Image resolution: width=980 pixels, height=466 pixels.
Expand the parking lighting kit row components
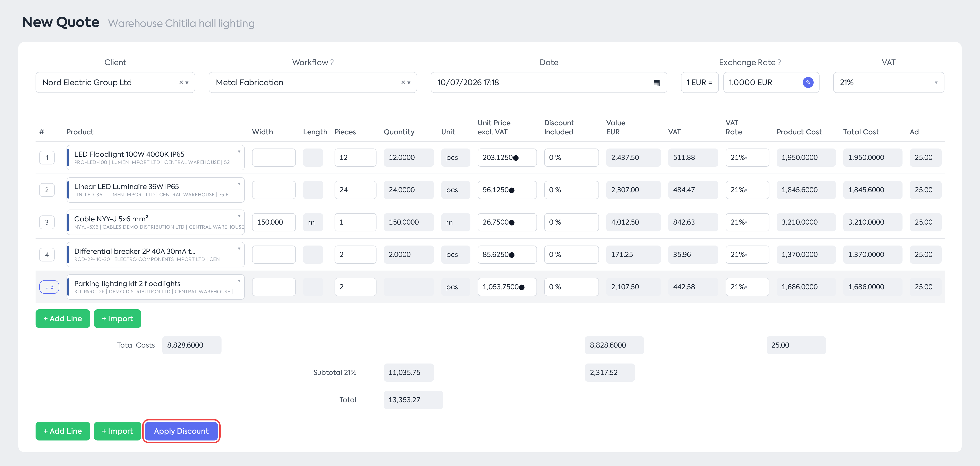click(49, 287)
